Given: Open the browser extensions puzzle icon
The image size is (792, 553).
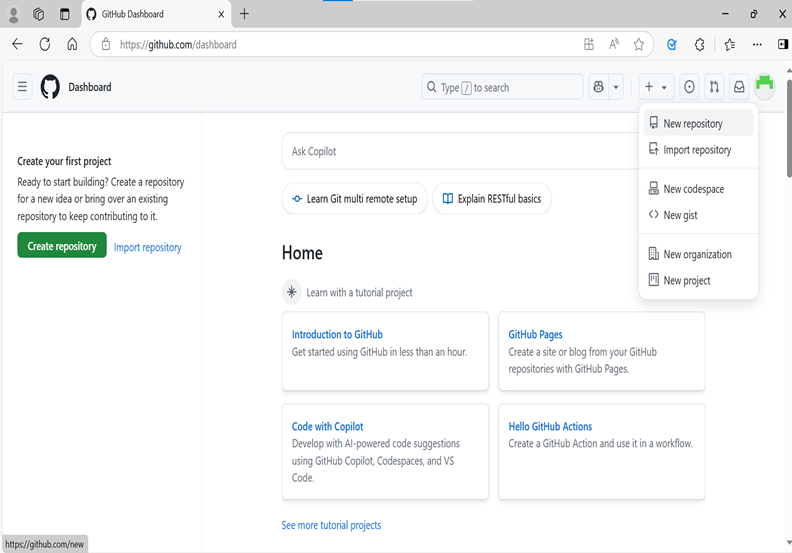Looking at the screenshot, I should pos(699,44).
